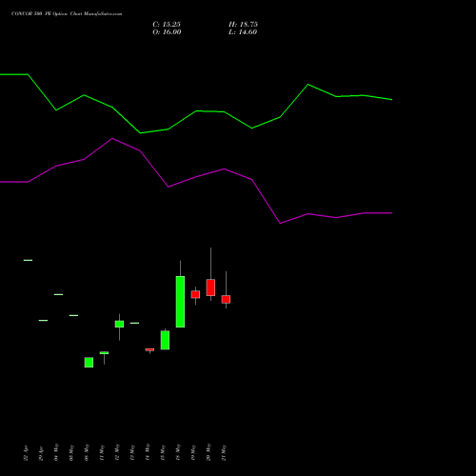Select the 04 May date label
The image size is (476, 476).
pyautogui.click(x=56, y=452)
